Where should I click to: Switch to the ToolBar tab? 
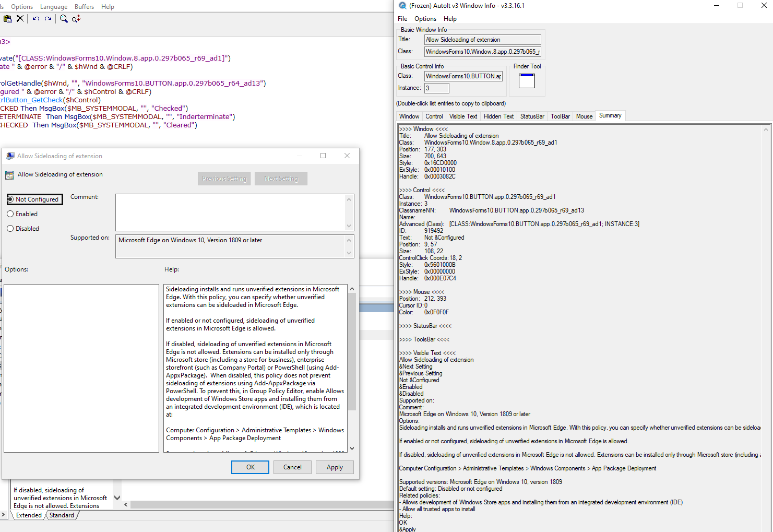pyautogui.click(x=560, y=116)
